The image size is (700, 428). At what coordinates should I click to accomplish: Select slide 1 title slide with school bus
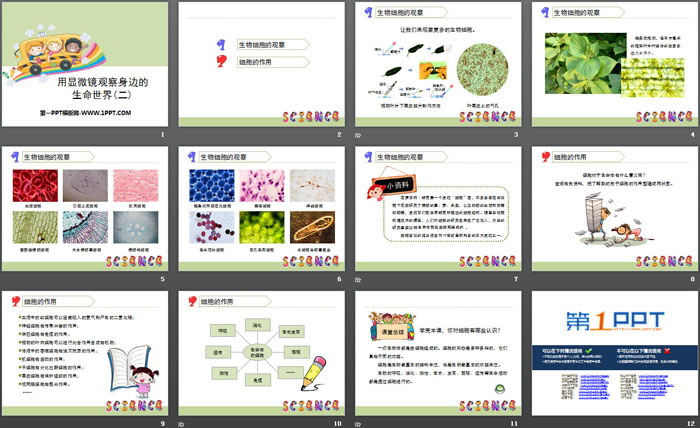[85, 64]
